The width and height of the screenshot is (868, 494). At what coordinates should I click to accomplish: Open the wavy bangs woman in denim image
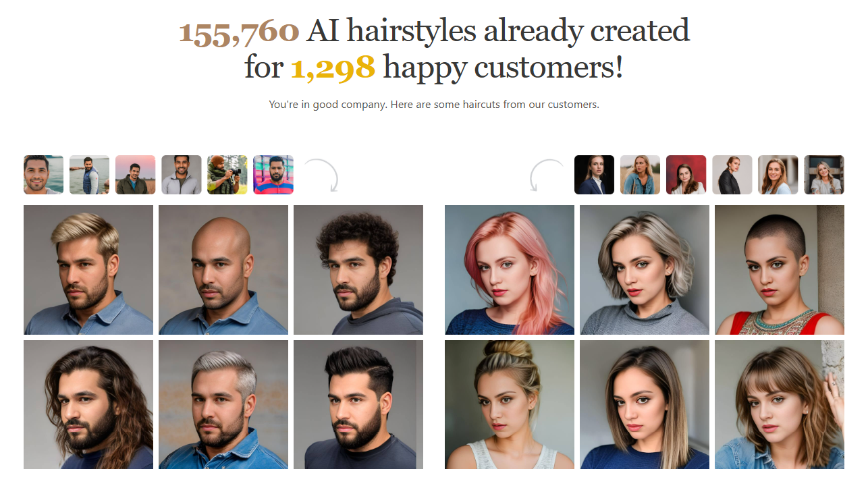click(780, 404)
